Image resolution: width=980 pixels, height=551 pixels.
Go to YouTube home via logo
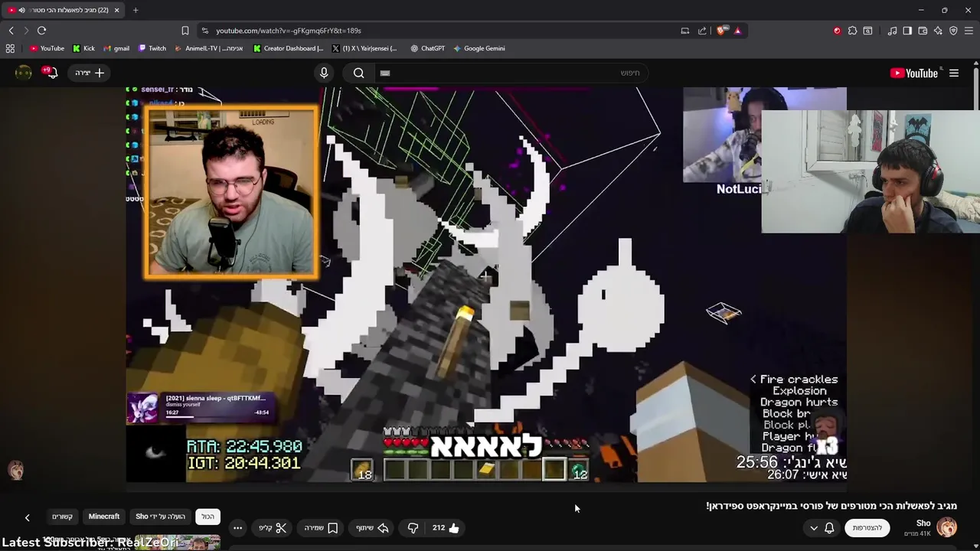click(914, 73)
